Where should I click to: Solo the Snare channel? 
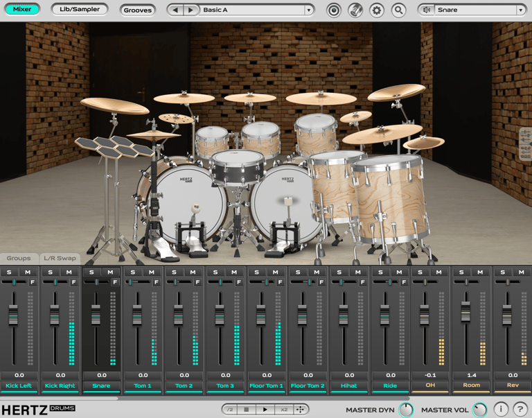click(x=91, y=272)
